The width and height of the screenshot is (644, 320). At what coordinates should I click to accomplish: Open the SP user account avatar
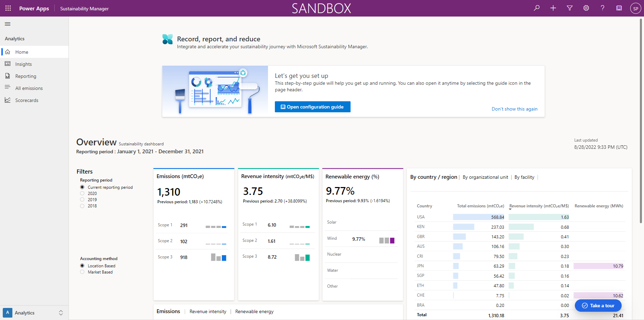pyautogui.click(x=635, y=8)
